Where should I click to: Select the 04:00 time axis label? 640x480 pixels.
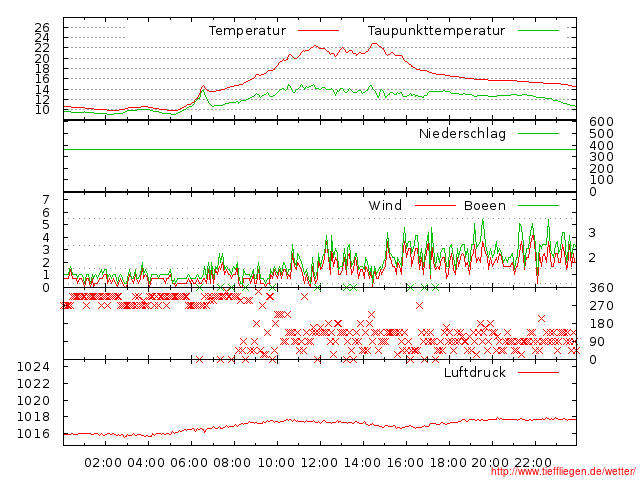coord(146,463)
